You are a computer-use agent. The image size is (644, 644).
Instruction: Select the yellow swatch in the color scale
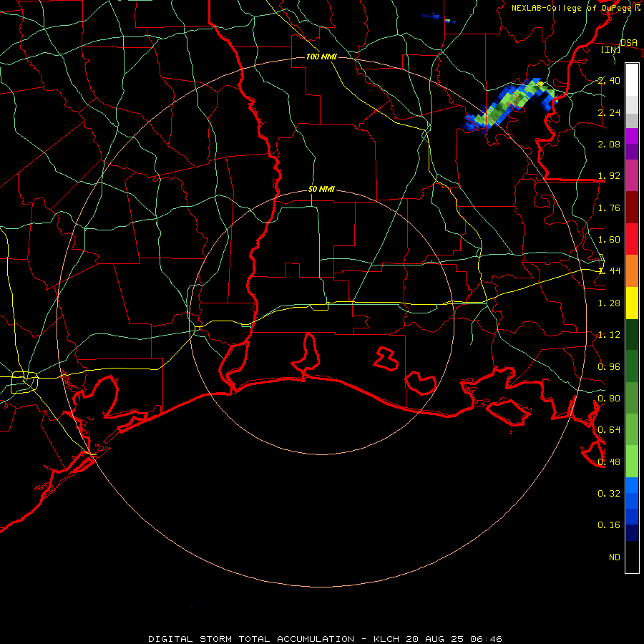click(x=632, y=303)
